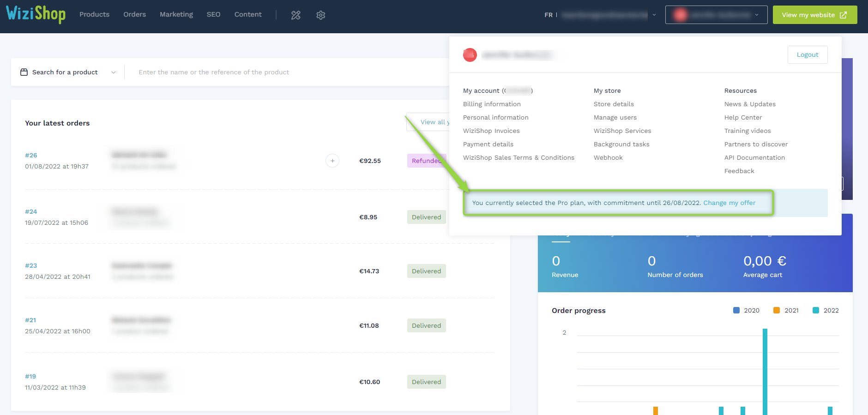Click the Delivered badge on order #24
This screenshot has width=868, height=415.
(x=426, y=217)
